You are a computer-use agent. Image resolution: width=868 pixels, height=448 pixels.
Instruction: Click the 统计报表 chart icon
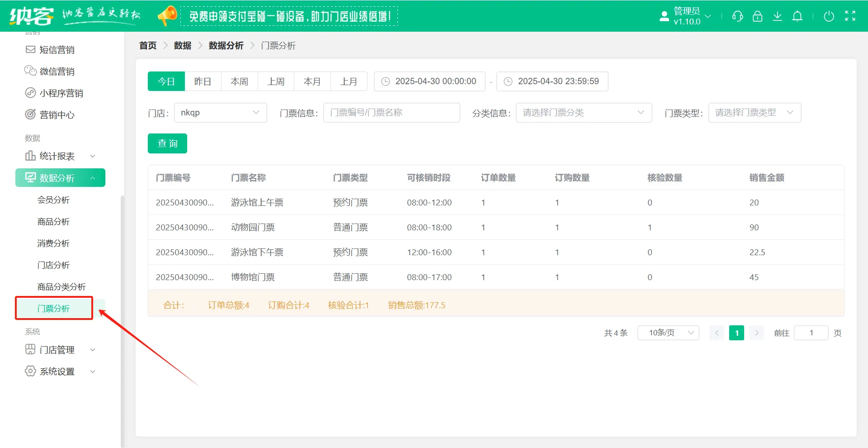[x=30, y=156]
